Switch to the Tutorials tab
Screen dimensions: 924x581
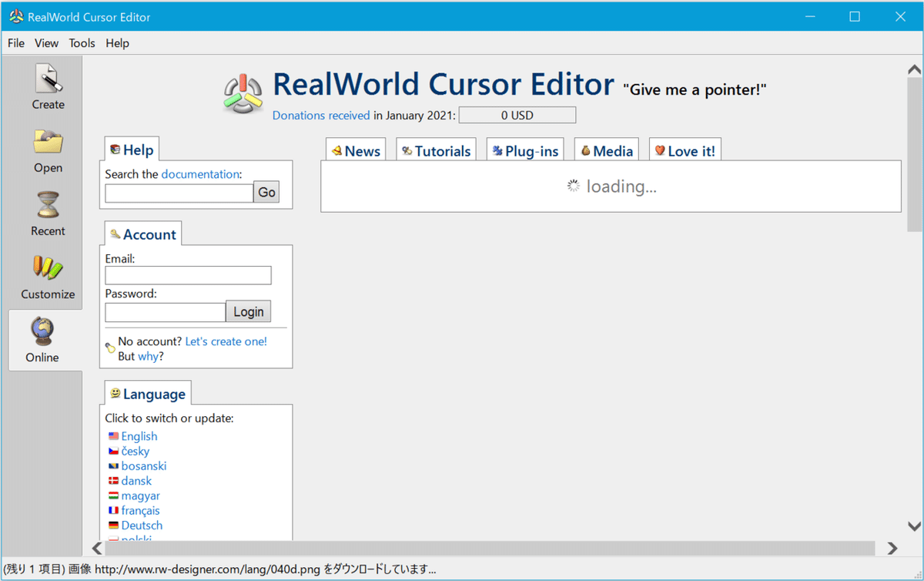tap(437, 150)
